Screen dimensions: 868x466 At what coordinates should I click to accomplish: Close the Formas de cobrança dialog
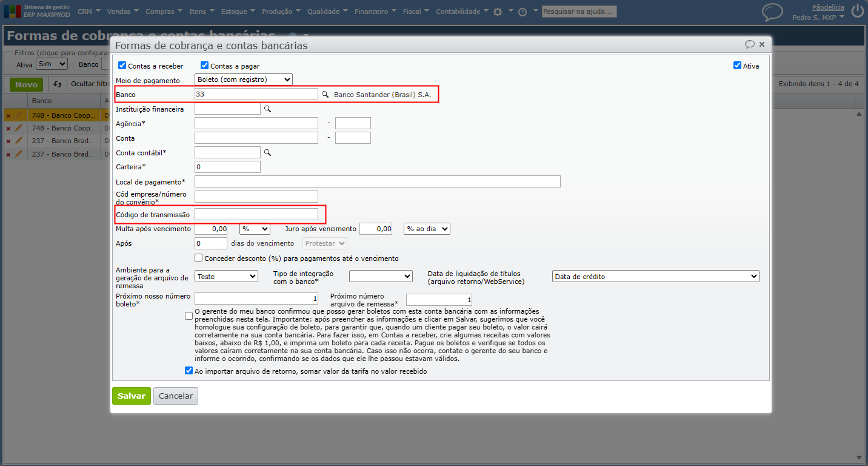(x=762, y=44)
